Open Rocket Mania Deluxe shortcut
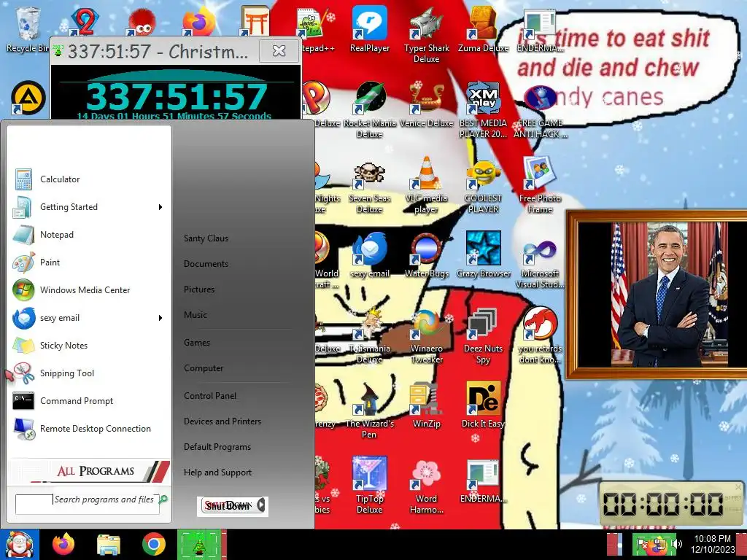 (370, 109)
